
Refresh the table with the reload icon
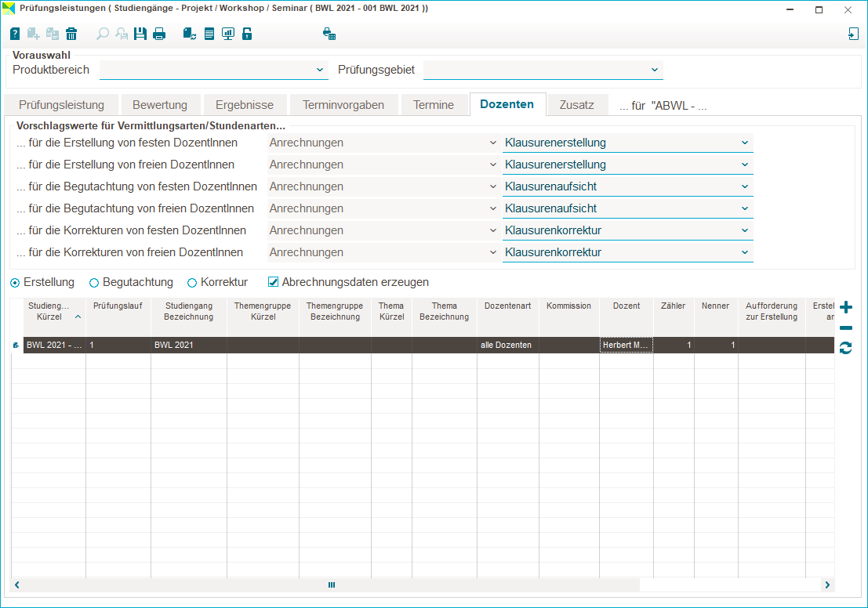(846, 348)
